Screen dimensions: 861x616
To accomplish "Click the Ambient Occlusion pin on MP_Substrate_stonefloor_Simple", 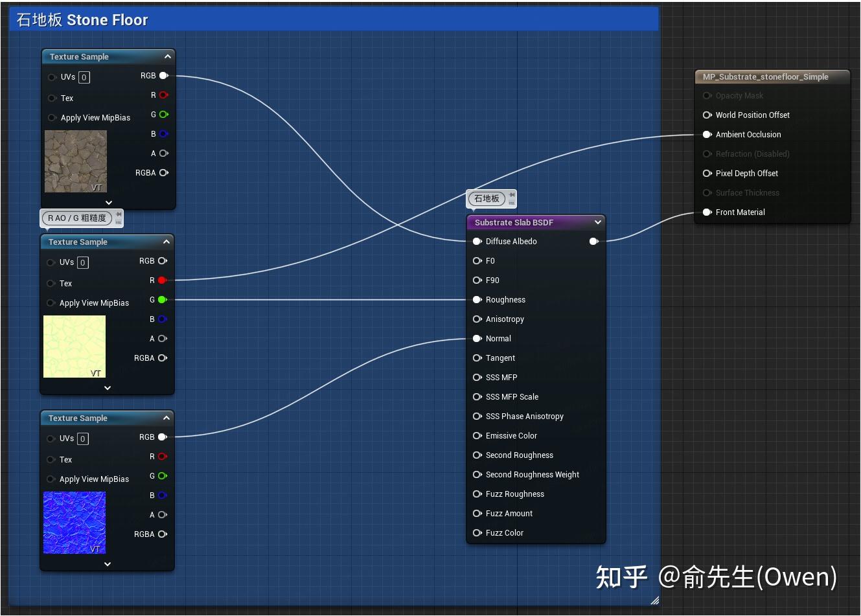I will (707, 134).
